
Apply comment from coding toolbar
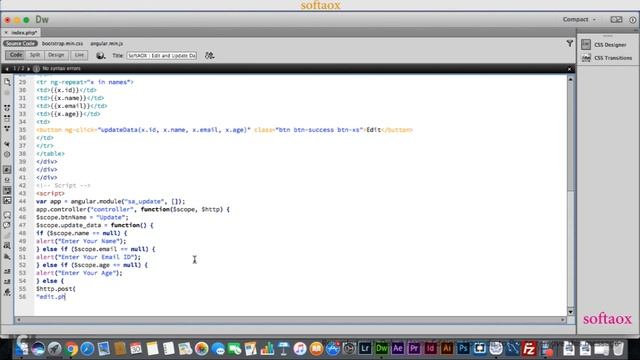point(7,215)
